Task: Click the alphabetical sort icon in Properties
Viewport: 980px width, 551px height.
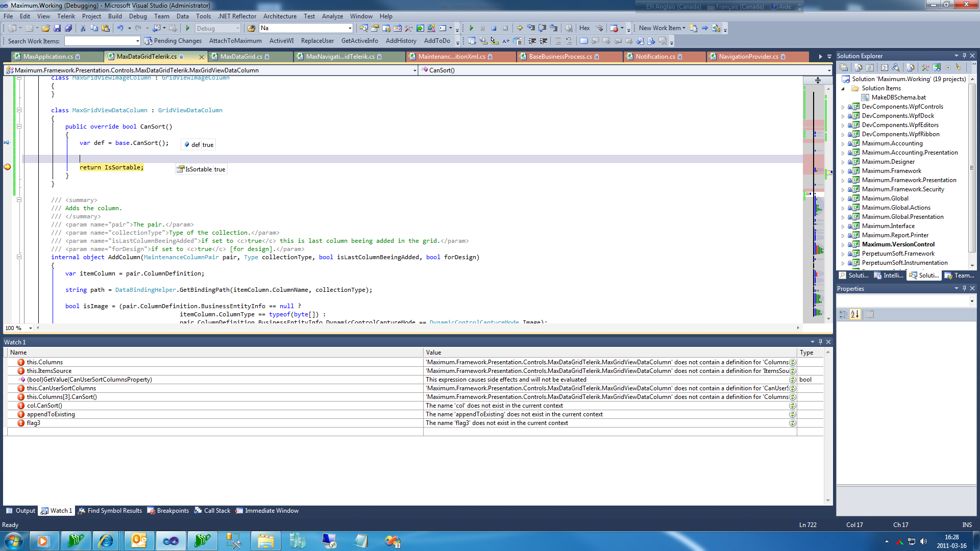Action: [x=855, y=314]
